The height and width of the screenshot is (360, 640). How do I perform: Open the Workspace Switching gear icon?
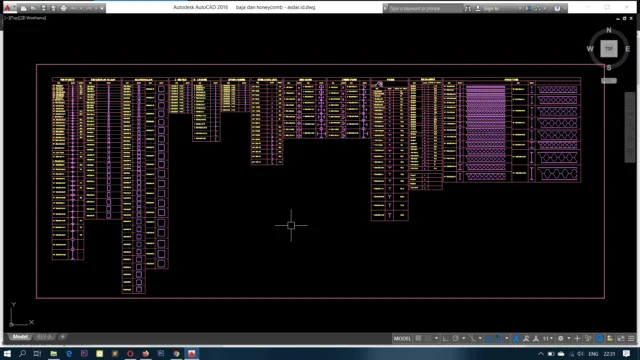pyautogui.click(x=561, y=338)
